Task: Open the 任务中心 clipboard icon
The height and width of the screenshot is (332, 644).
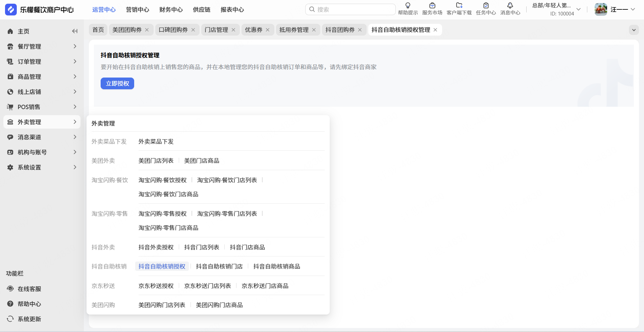Action: click(x=486, y=6)
